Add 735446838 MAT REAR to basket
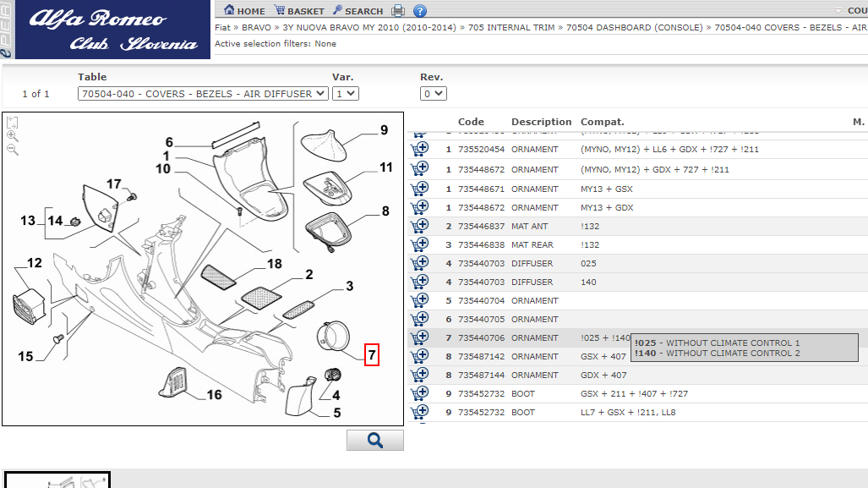The image size is (868, 488). coord(419,244)
